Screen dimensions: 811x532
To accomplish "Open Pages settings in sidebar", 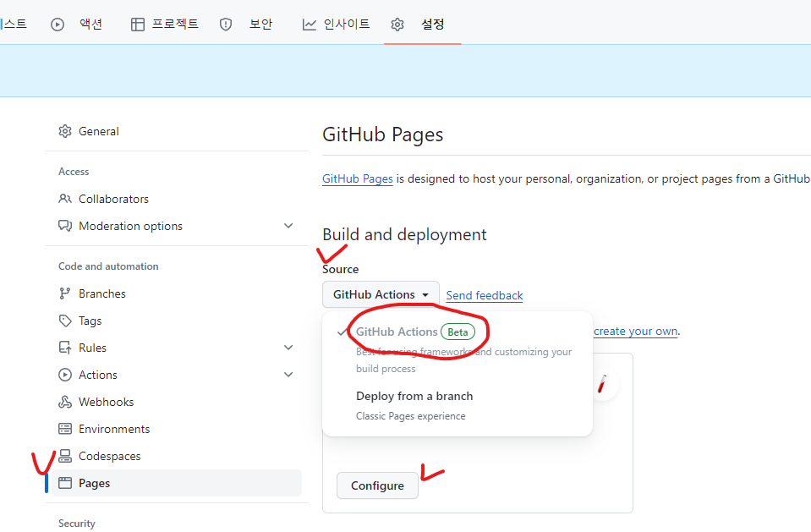I will coord(177,483).
